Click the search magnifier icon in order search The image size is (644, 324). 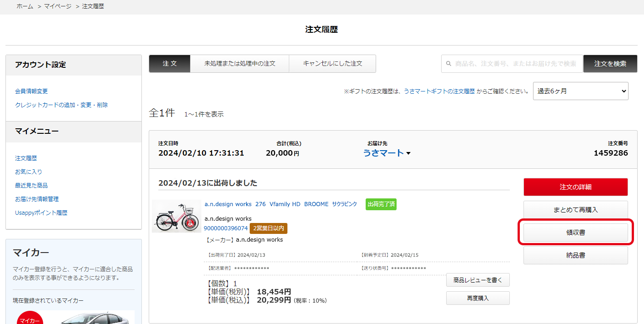pos(449,64)
